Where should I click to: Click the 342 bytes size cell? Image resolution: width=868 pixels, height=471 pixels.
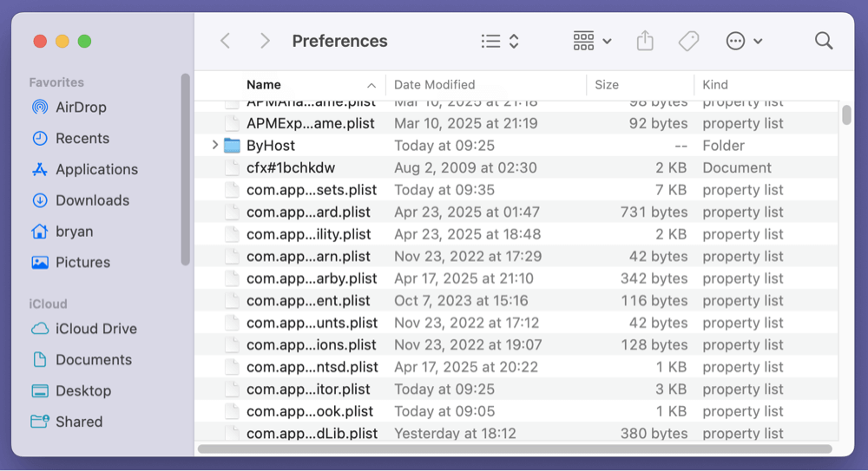tap(654, 278)
